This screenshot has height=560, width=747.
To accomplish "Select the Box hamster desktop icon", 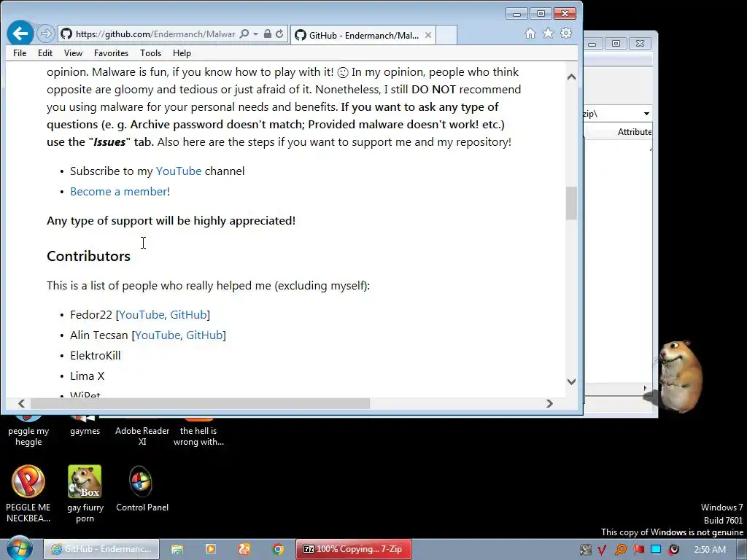I will pos(85,494).
